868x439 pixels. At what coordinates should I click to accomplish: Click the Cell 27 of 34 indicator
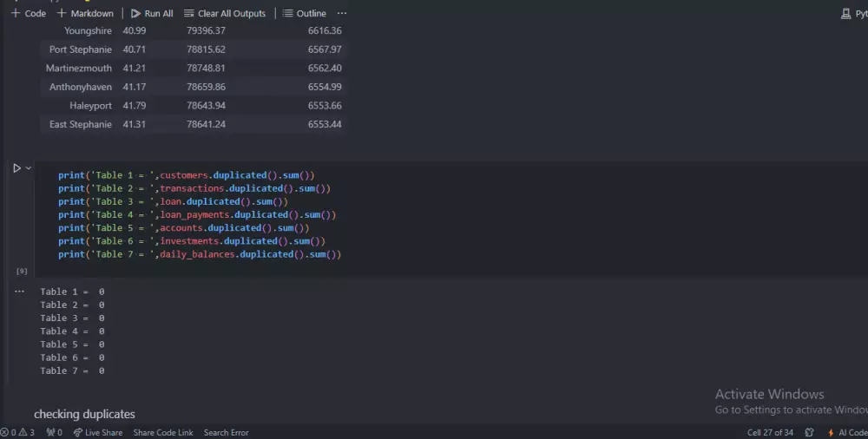(x=770, y=432)
